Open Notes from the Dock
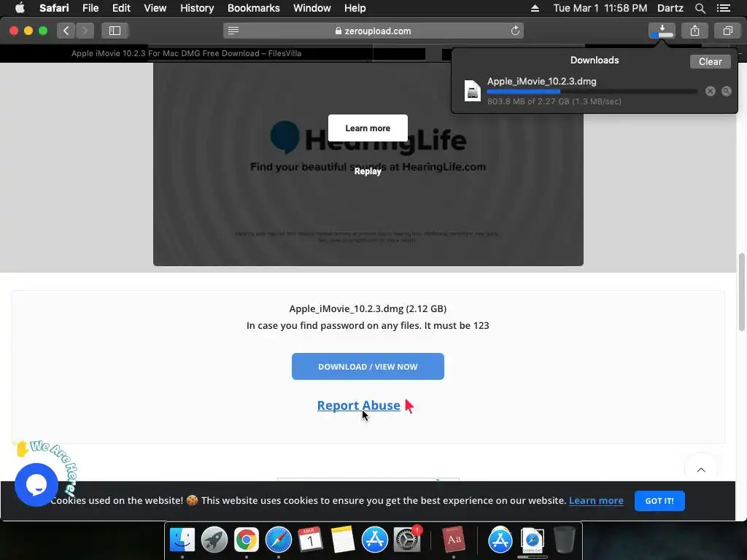The height and width of the screenshot is (560, 747). 343,540
